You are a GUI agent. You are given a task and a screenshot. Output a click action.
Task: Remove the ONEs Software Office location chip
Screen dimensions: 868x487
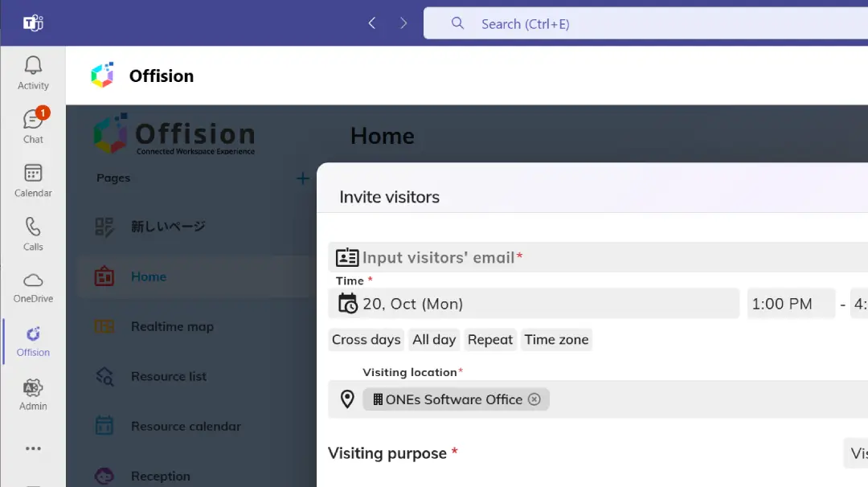point(534,399)
